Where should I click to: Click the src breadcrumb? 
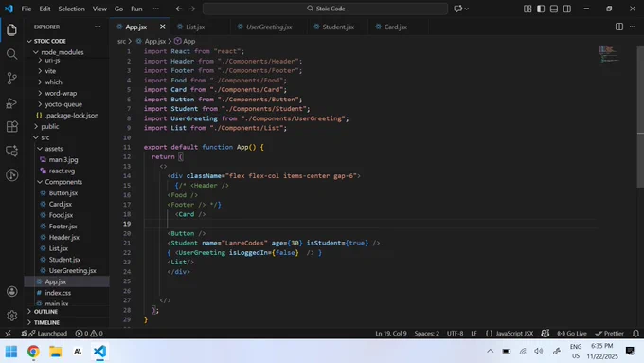click(x=121, y=41)
